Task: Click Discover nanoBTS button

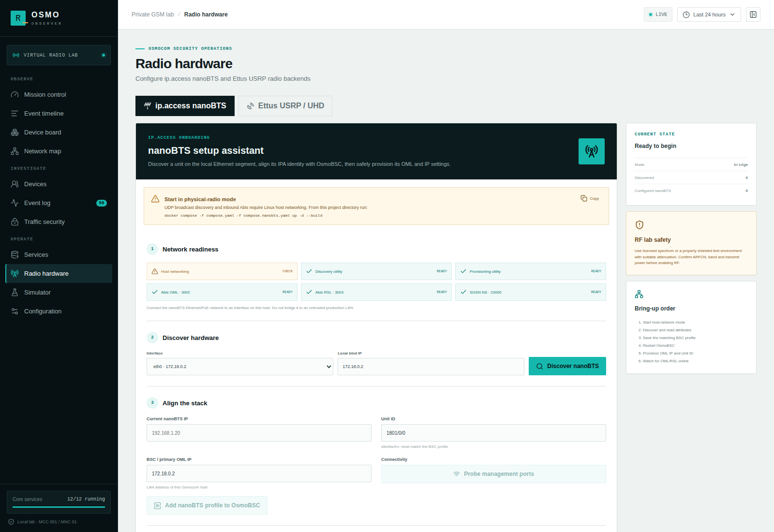Action: click(x=567, y=366)
